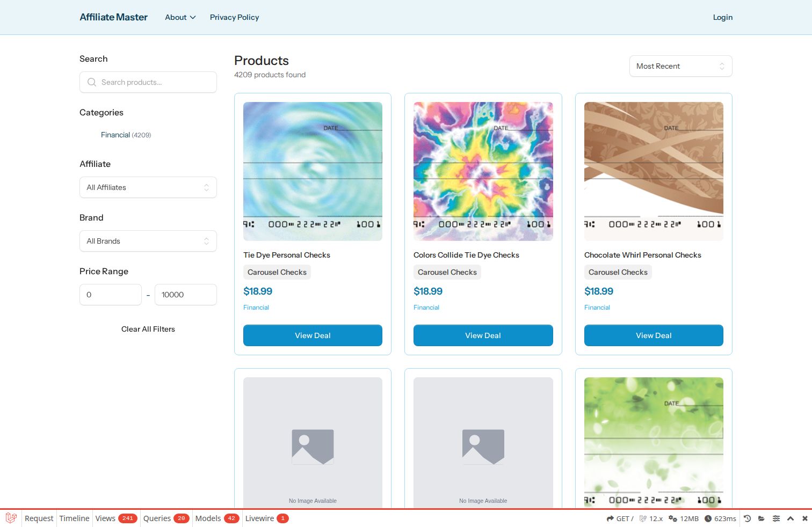The height and width of the screenshot is (527, 812).
Task: Open the Tie Dye Personal Checks thumbnail
Action: pos(313,171)
